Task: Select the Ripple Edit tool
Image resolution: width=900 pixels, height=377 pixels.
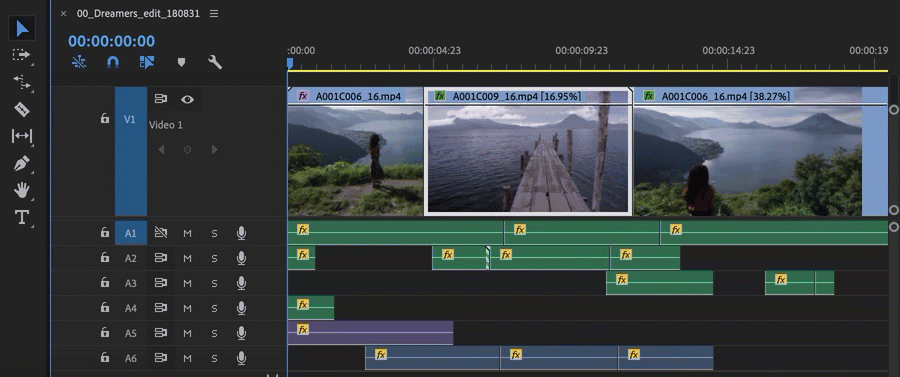Action: [22, 82]
